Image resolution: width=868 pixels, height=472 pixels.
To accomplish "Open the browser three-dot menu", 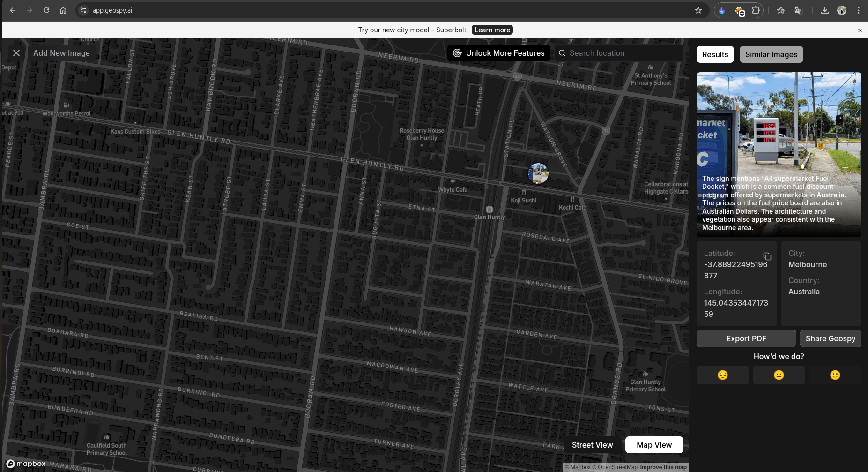I will pyautogui.click(x=859, y=10).
